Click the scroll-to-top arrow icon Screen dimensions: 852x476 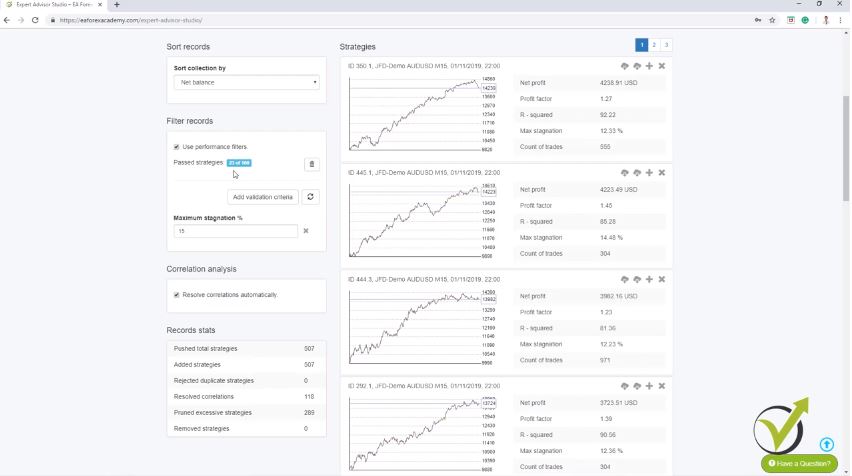(x=827, y=444)
